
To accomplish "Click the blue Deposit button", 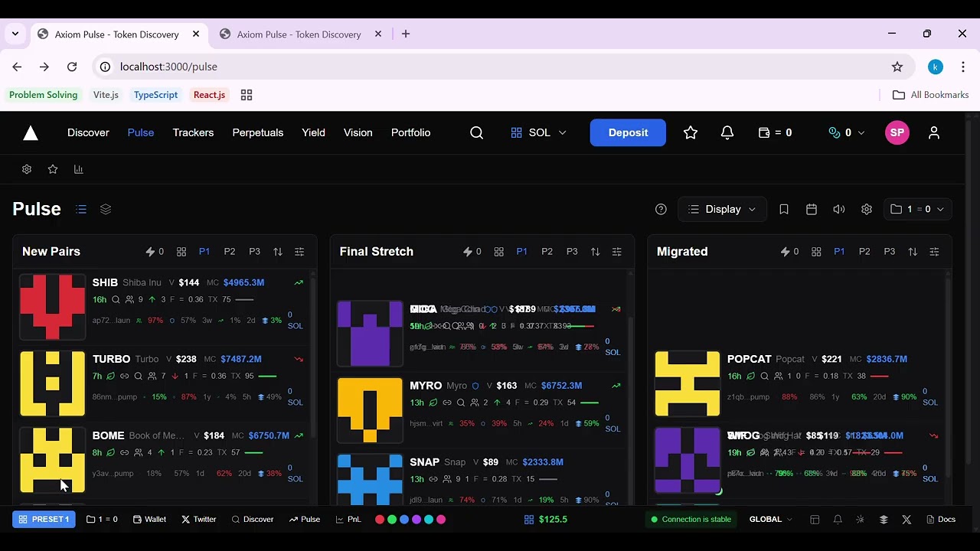I will pos(628,133).
